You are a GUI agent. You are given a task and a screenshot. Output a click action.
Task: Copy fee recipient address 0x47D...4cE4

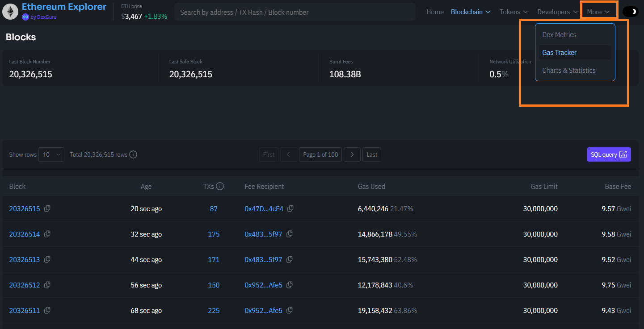click(290, 208)
